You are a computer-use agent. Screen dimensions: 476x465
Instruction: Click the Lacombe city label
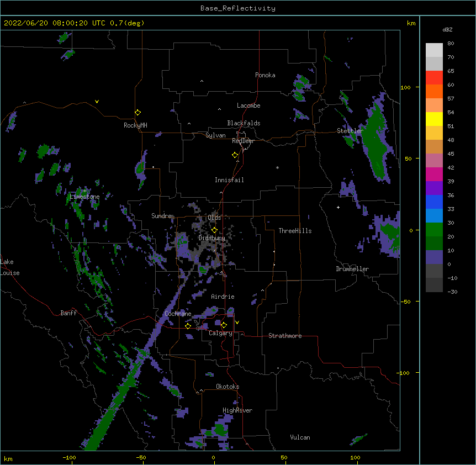pyautogui.click(x=248, y=105)
